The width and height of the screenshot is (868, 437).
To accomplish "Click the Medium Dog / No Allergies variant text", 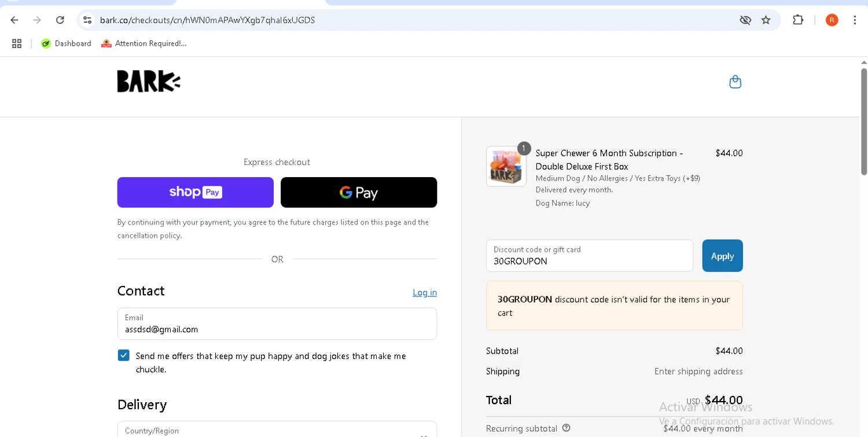I will (x=617, y=178).
